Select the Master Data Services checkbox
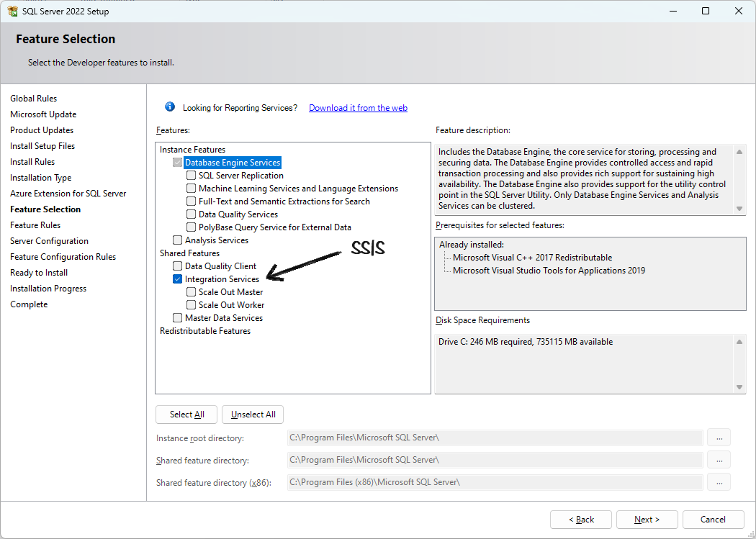This screenshot has height=539, width=756. pyautogui.click(x=178, y=318)
